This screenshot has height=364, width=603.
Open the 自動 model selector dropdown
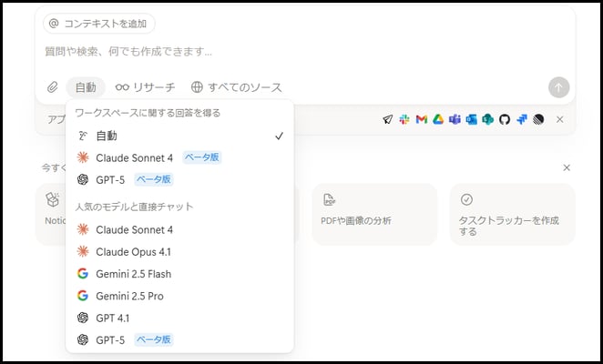[x=86, y=87]
